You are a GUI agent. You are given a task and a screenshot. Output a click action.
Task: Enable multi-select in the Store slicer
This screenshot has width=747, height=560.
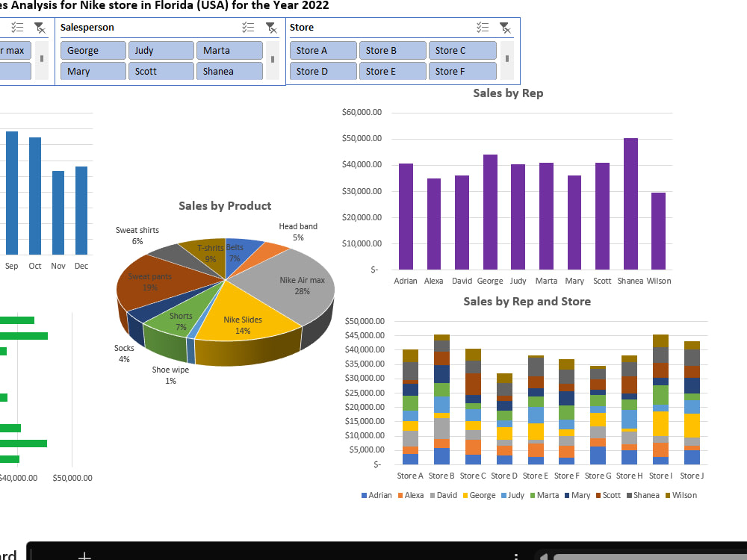tap(483, 28)
